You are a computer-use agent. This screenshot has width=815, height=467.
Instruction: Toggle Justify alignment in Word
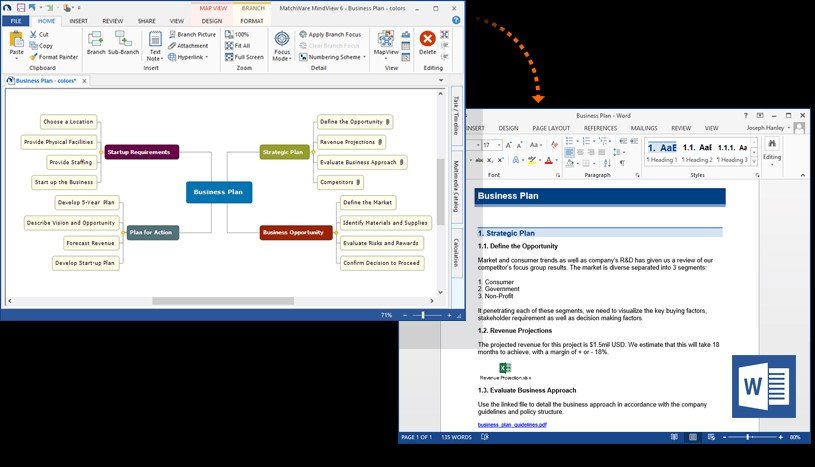click(x=602, y=152)
